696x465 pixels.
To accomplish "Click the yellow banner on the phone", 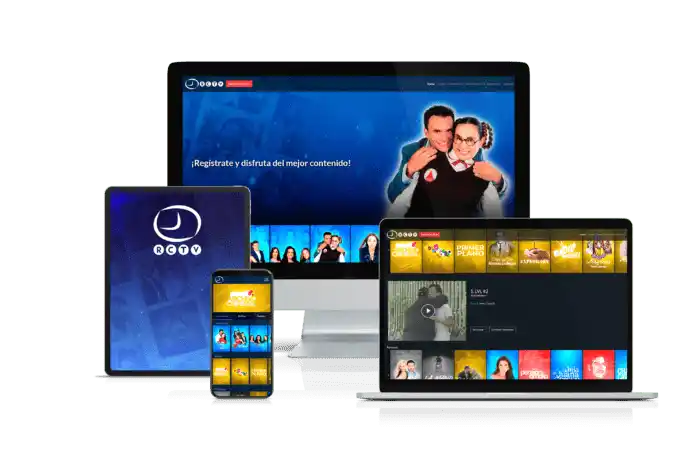I will (x=242, y=298).
